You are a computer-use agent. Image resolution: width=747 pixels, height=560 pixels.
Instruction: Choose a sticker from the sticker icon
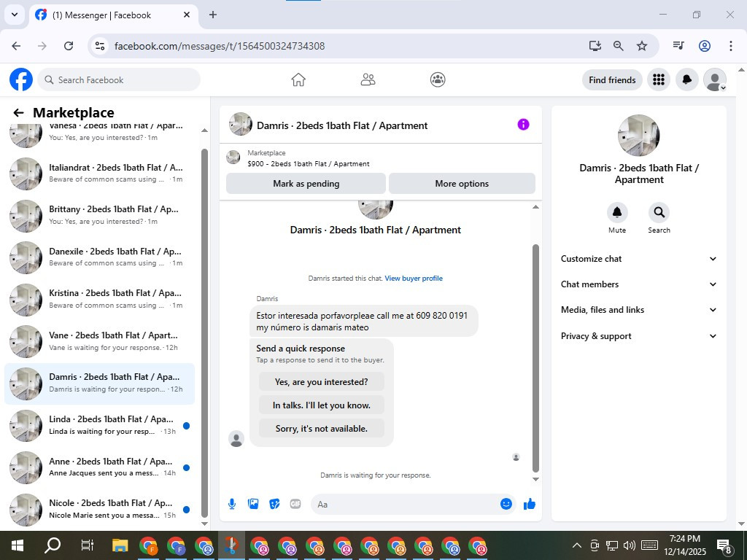point(274,504)
